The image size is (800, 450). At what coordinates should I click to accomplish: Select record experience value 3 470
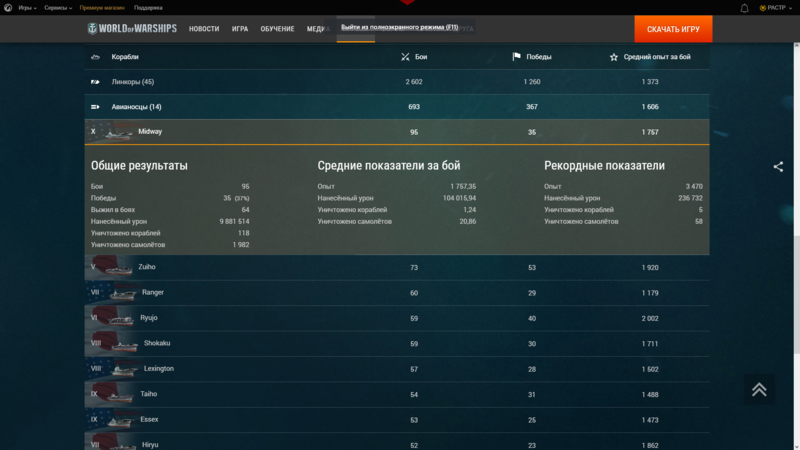(x=694, y=186)
